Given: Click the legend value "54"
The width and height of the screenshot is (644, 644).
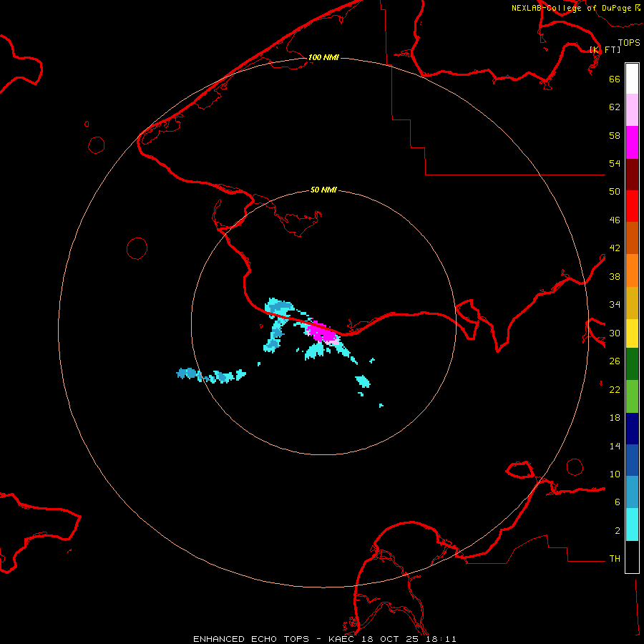Looking at the screenshot, I should coord(615,163).
